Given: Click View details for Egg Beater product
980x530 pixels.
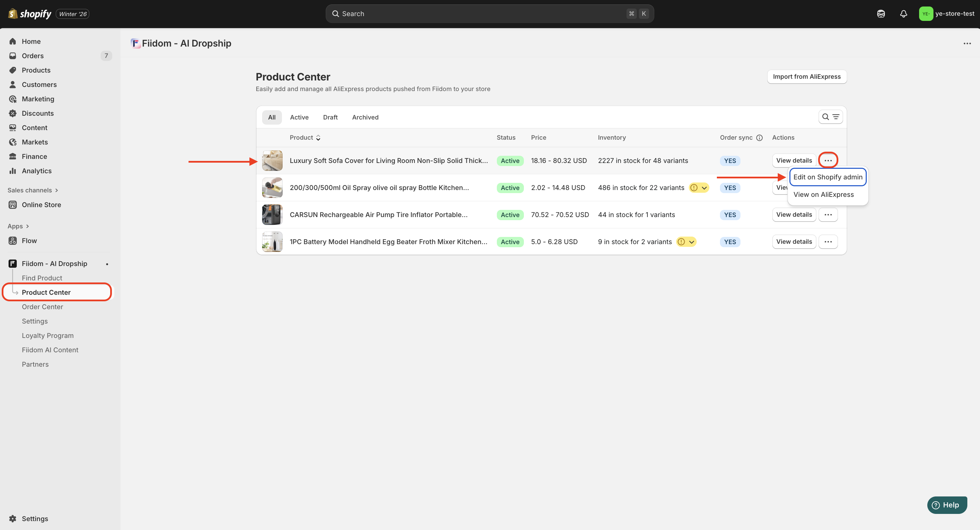Looking at the screenshot, I should click(x=794, y=242).
